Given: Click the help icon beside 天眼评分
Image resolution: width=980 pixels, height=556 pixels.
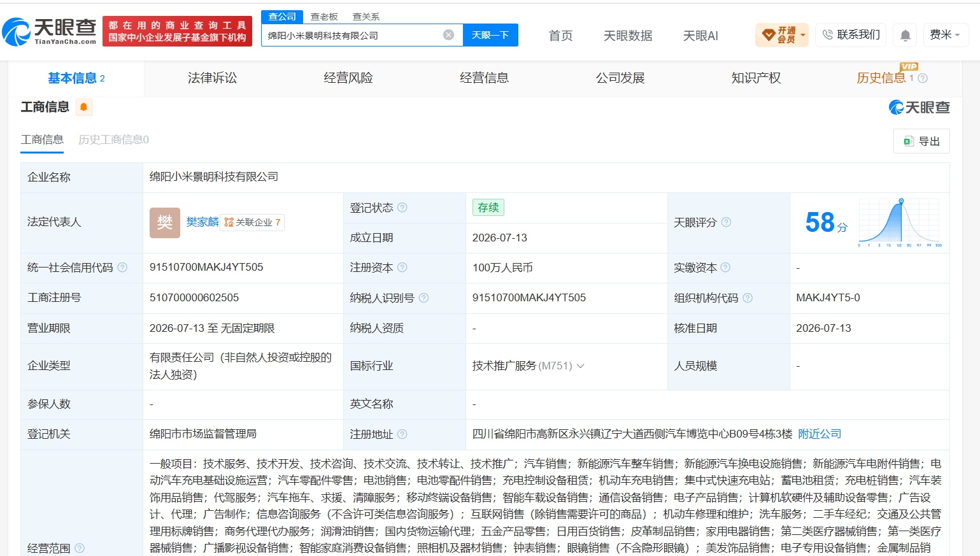Looking at the screenshot, I should (x=726, y=222).
